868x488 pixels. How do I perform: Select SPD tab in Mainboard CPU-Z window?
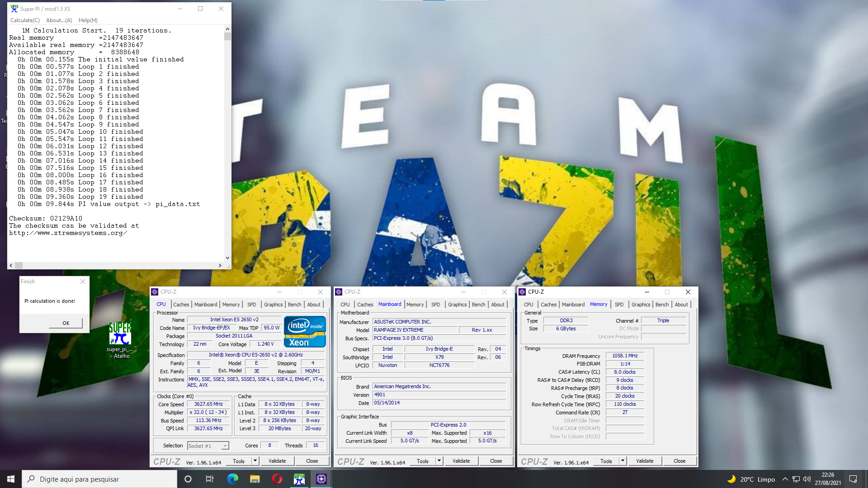[x=436, y=305]
